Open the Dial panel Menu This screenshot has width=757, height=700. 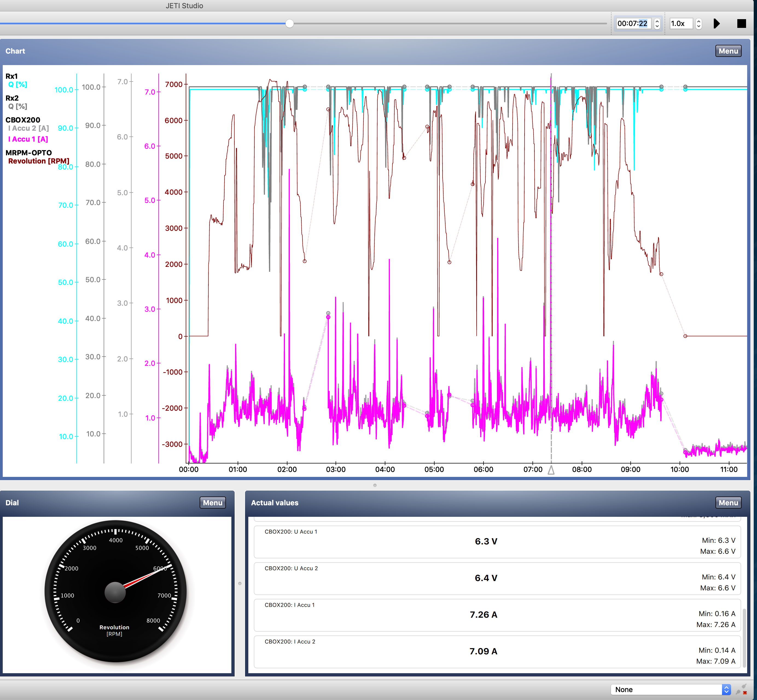click(212, 503)
